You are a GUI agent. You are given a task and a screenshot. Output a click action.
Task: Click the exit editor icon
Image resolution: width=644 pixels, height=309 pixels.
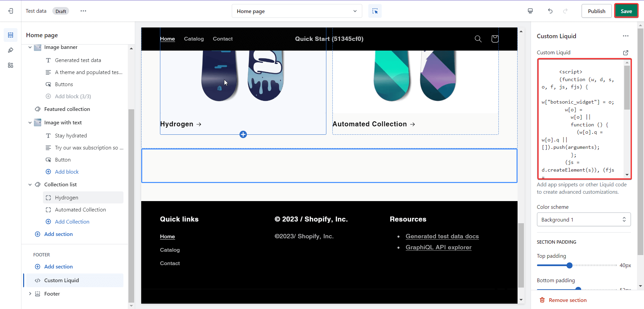point(11,11)
